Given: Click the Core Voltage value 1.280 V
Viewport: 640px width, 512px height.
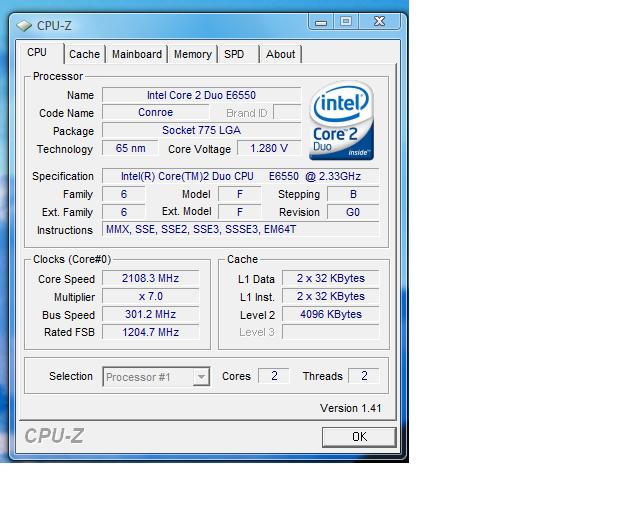Looking at the screenshot, I should [x=269, y=148].
